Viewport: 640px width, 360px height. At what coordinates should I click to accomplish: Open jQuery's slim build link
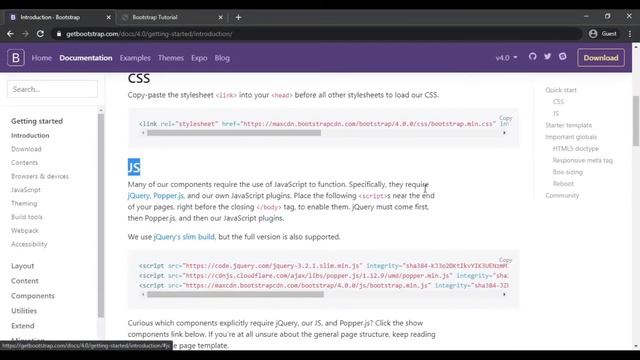click(184, 237)
